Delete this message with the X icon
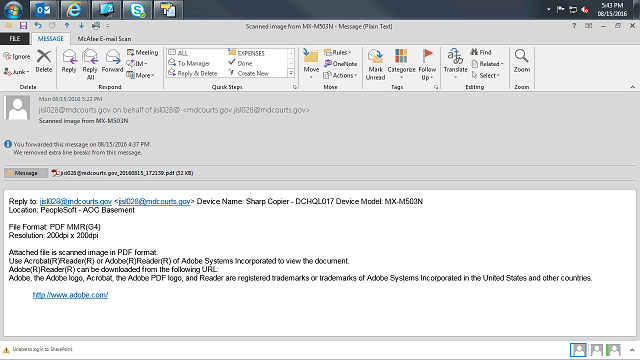640x360 pixels. 44,61
